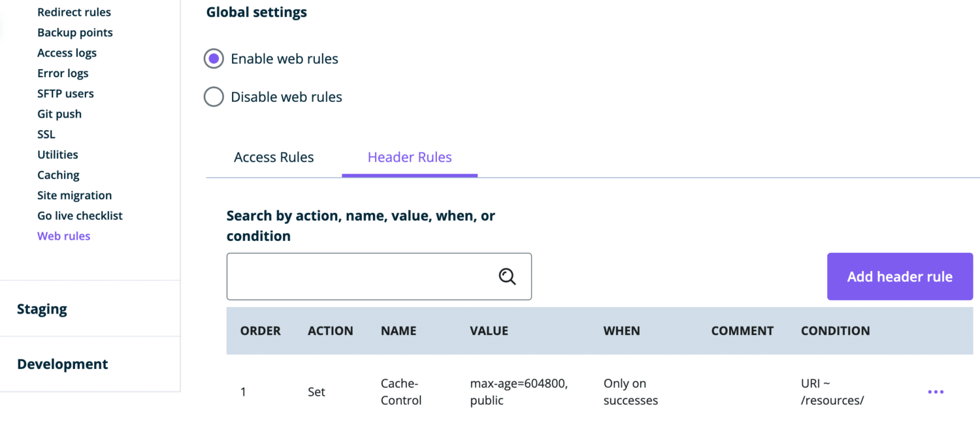
Task: Switch to the Access Rules tab
Action: point(274,157)
